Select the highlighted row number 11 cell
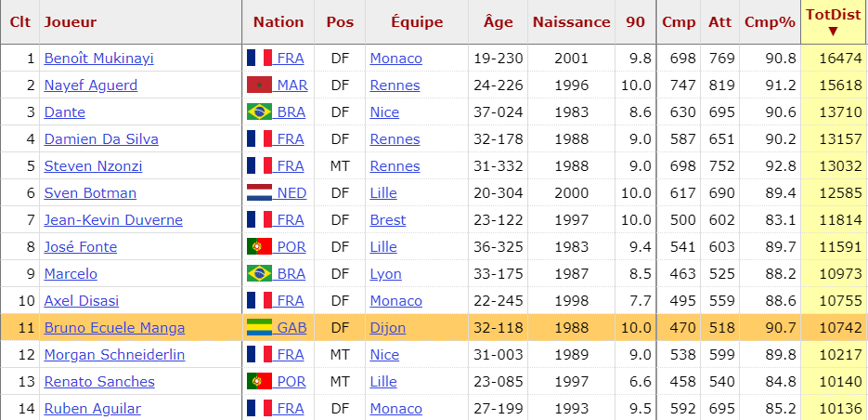This screenshot has width=868, height=420. click(x=20, y=327)
